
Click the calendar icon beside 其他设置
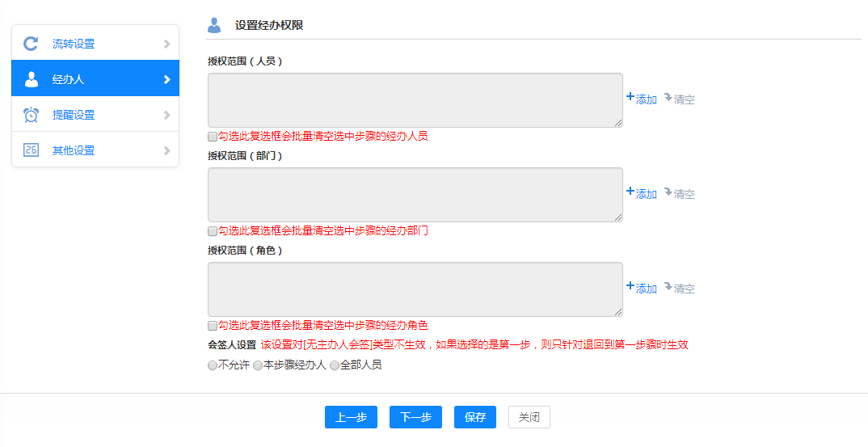(32, 150)
